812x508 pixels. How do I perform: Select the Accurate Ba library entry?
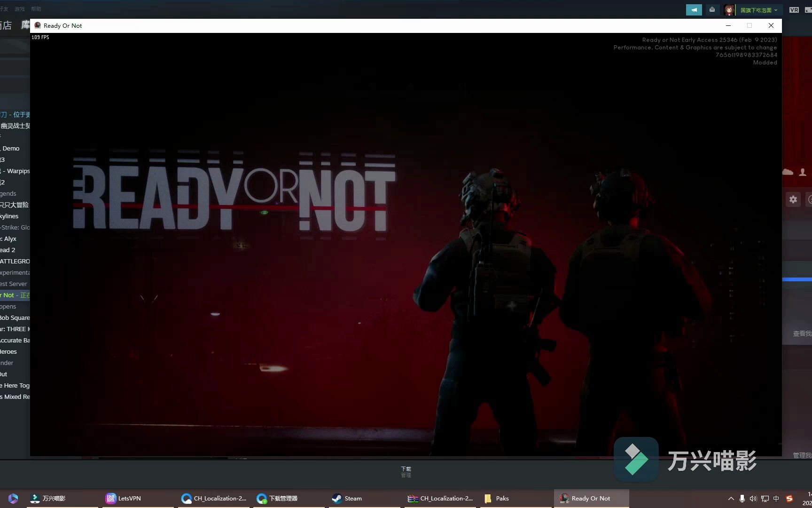(15, 341)
